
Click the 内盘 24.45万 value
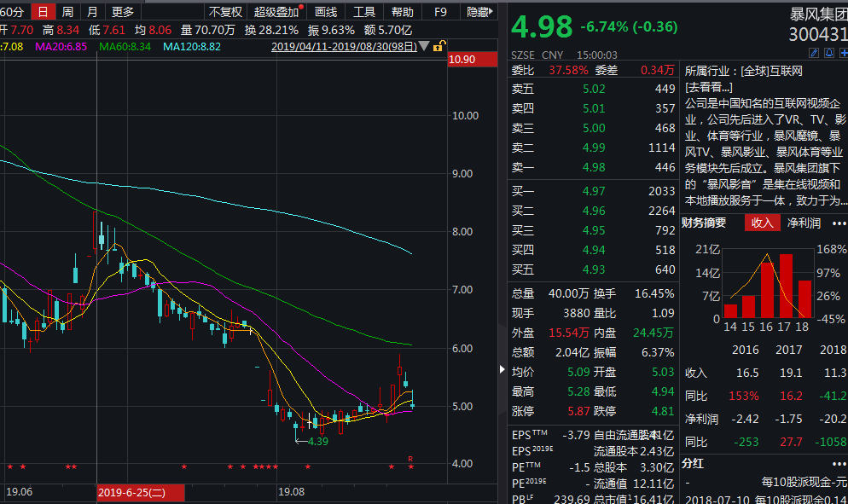pos(653,333)
